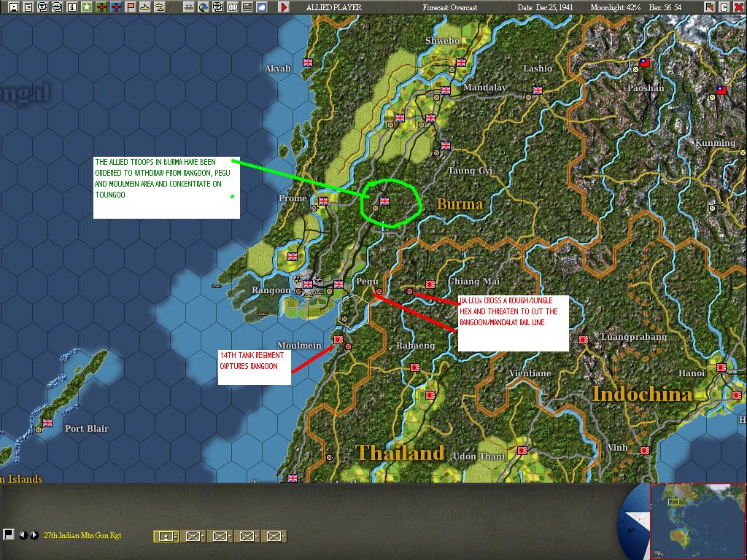Open the information 'i' toolbar icon
Screen dimensions: 747x560
click(72, 7)
